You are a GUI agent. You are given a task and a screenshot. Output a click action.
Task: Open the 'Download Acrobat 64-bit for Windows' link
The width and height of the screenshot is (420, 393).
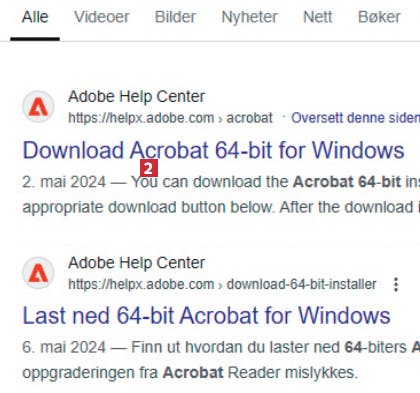pos(213,150)
